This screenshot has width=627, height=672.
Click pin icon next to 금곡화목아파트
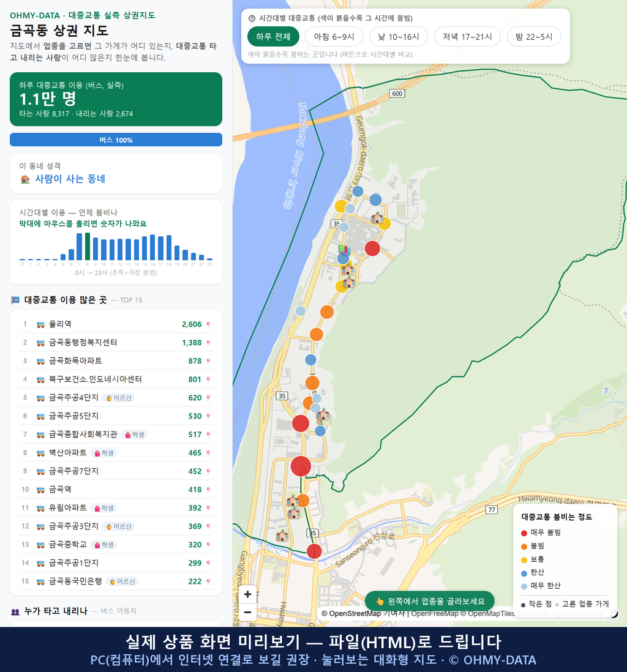point(208,361)
